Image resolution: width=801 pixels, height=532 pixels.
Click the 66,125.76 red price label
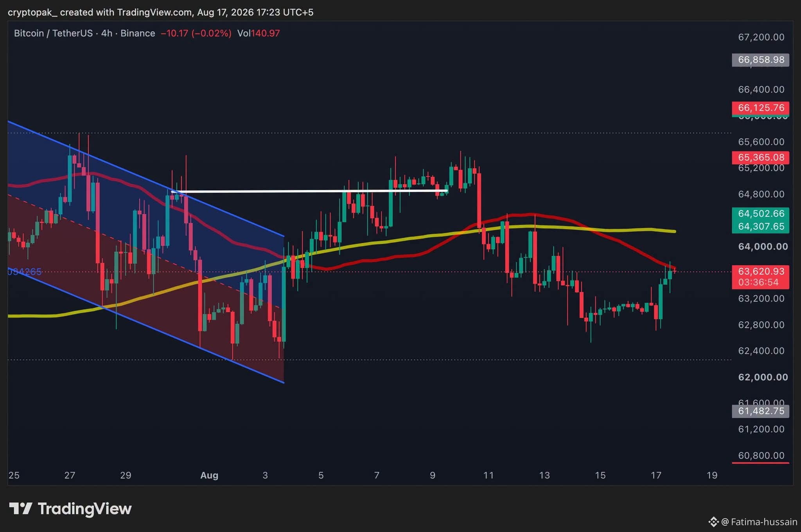coord(761,108)
